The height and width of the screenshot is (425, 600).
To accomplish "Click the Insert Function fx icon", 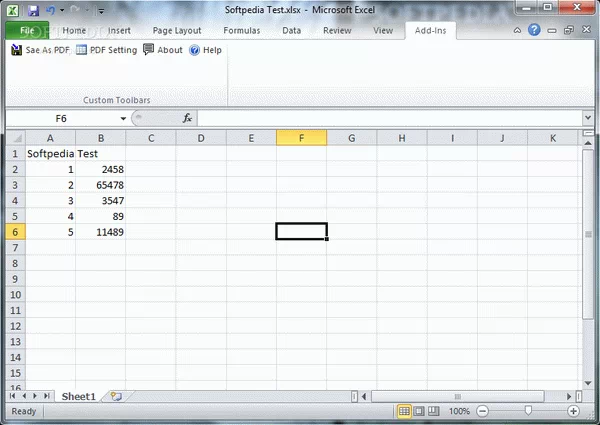I will [187, 118].
